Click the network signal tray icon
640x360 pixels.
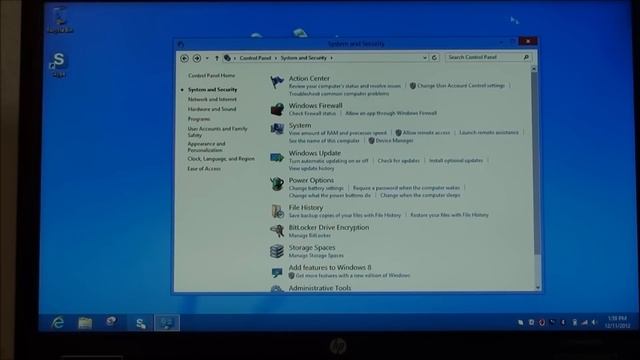click(584, 322)
